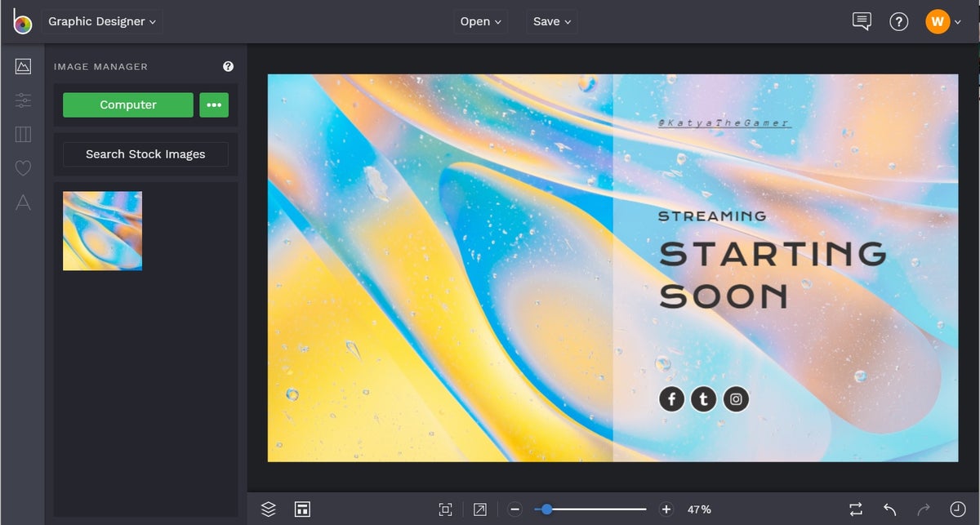Expand the W account avatar dropdown
Viewport: 980px width, 525px height.
pos(941,21)
